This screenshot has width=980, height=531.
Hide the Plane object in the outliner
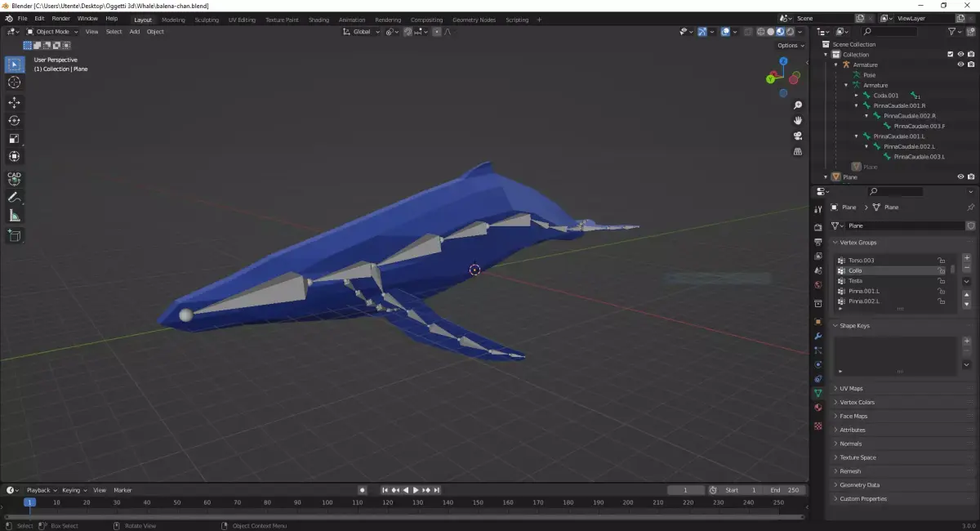pos(960,176)
